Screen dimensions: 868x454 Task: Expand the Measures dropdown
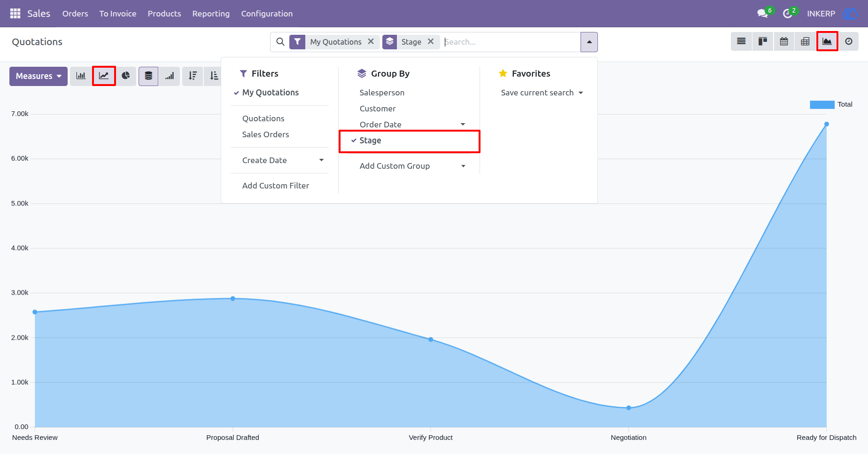[39, 76]
